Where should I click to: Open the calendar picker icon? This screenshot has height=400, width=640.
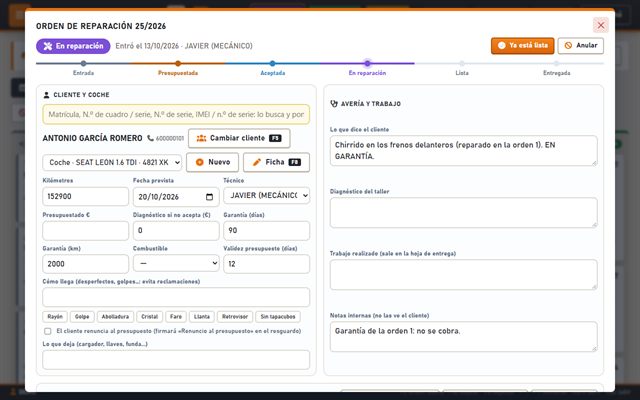[209, 197]
